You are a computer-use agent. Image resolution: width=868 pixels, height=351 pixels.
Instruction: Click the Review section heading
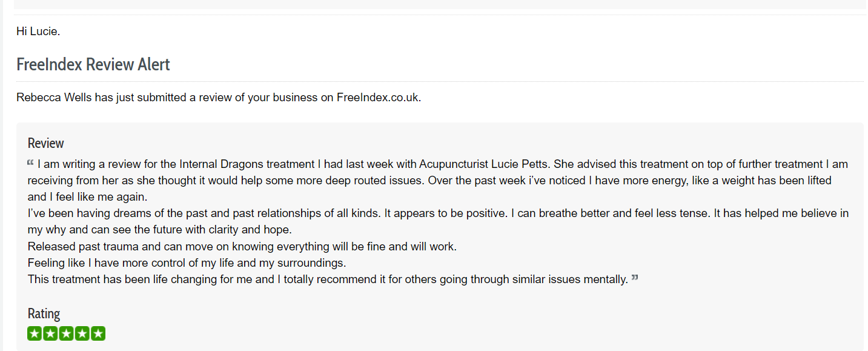pyautogui.click(x=45, y=143)
